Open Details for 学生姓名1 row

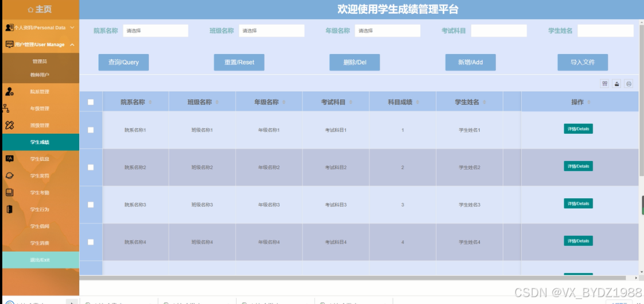click(x=578, y=129)
